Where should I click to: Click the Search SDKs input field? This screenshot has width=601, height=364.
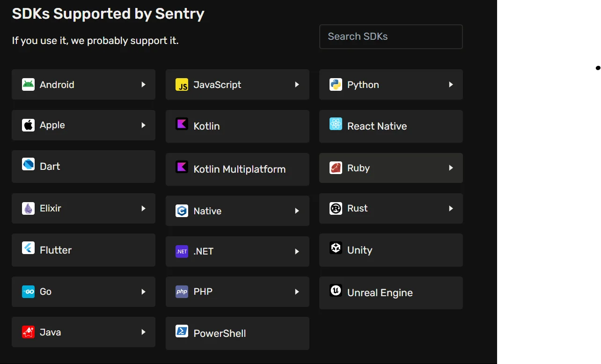[391, 36]
